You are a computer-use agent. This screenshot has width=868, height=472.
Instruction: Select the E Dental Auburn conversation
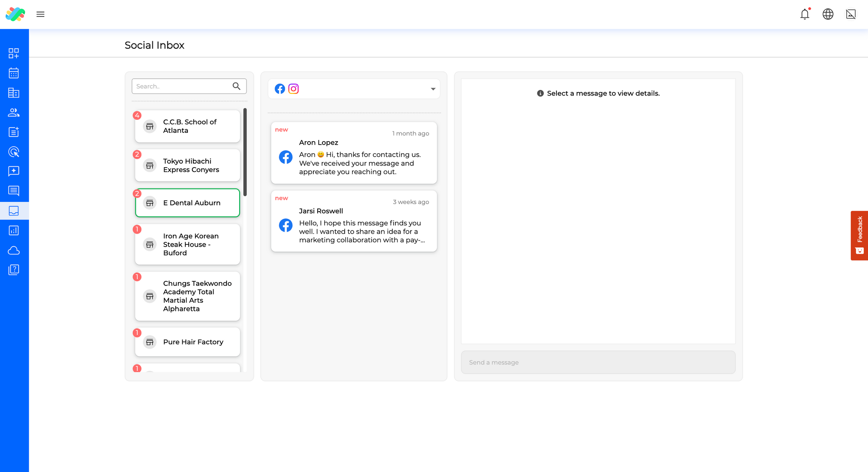pyautogui.click(x=187, y=203)
